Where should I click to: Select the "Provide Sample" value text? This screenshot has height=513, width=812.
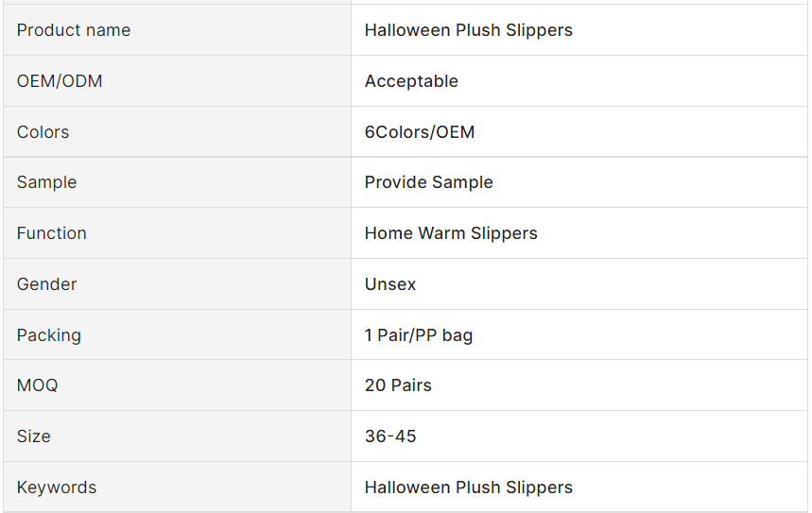point(428,182)
